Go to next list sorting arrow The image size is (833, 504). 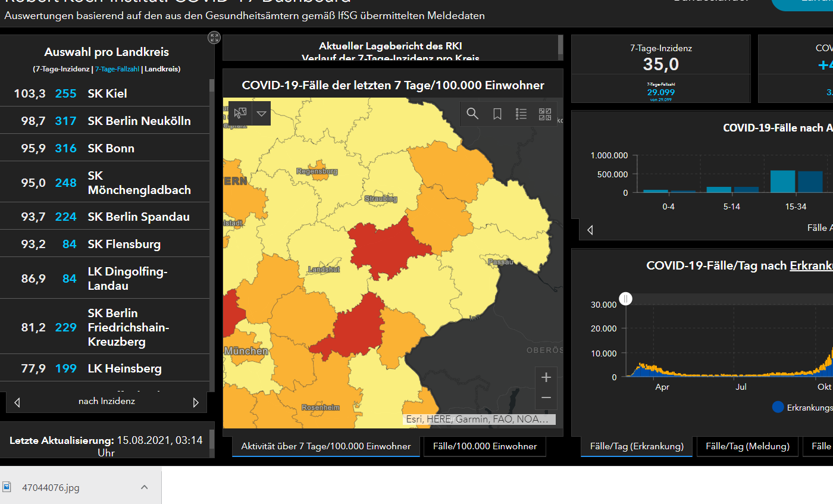coord(196,402)
